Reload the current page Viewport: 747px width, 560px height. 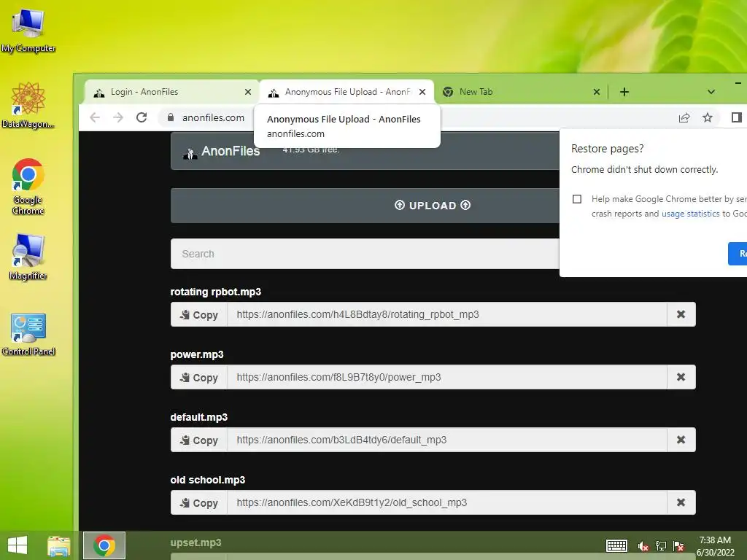tap(142, 117)
